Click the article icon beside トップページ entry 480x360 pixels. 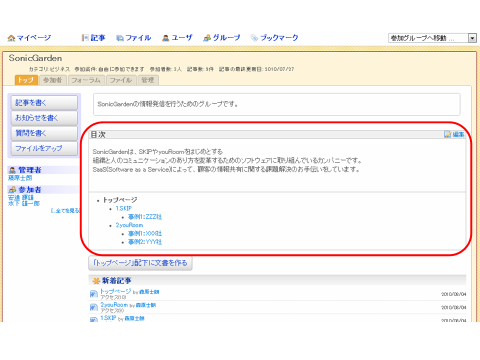[94, 294]
